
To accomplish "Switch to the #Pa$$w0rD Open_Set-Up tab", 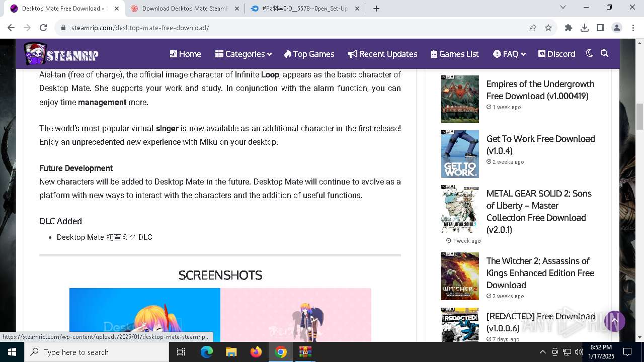I will click(x=305, y=9).
